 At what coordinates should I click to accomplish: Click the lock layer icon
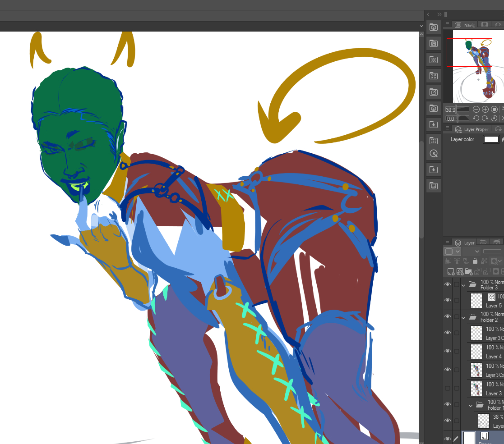tap(475, 261)
